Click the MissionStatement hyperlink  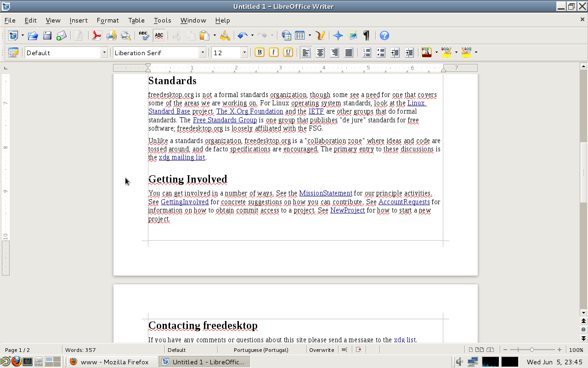325,193
